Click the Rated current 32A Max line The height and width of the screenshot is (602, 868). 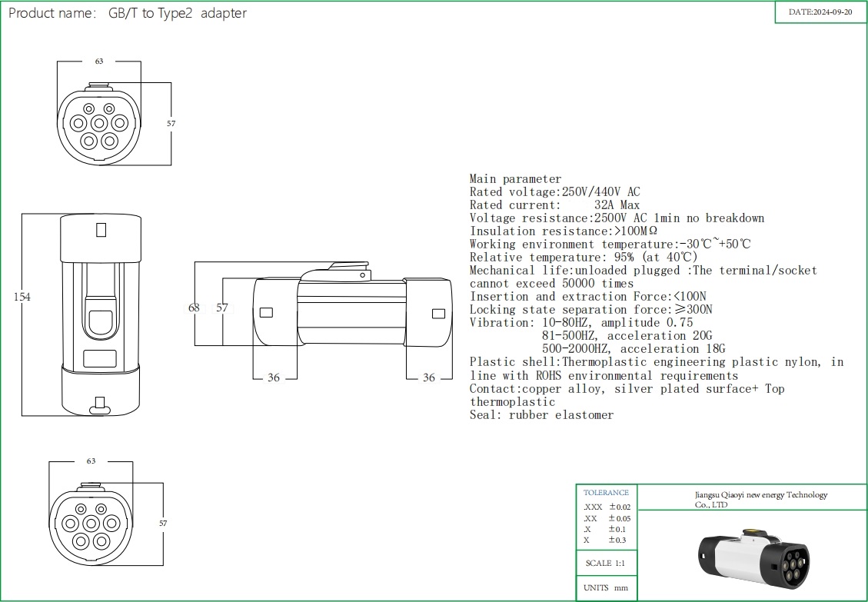pyautogui.click(x=554, y=205)
